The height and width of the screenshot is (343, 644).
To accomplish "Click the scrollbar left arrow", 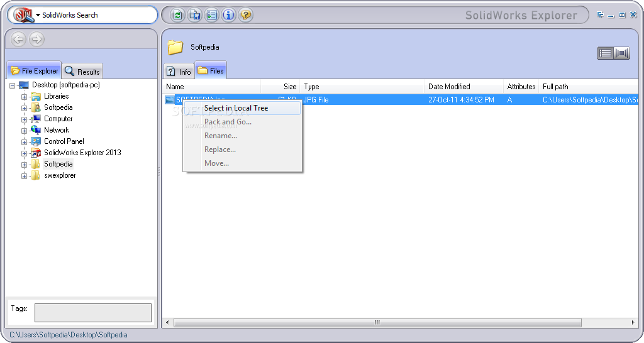I will coord(167,322).
